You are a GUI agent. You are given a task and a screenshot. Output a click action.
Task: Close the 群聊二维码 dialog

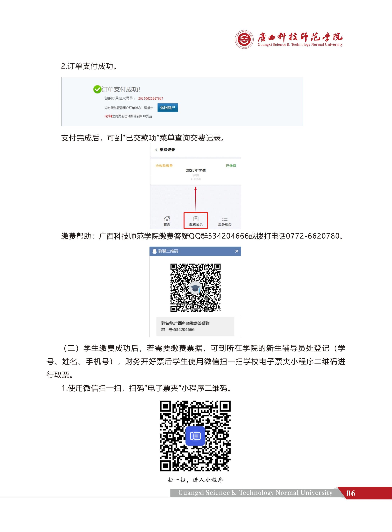pos(237,251)
